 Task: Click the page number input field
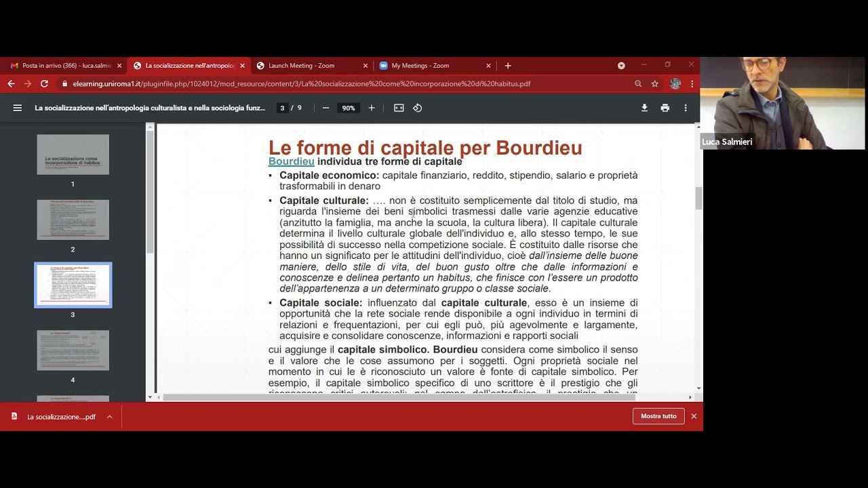click(282, 108)
